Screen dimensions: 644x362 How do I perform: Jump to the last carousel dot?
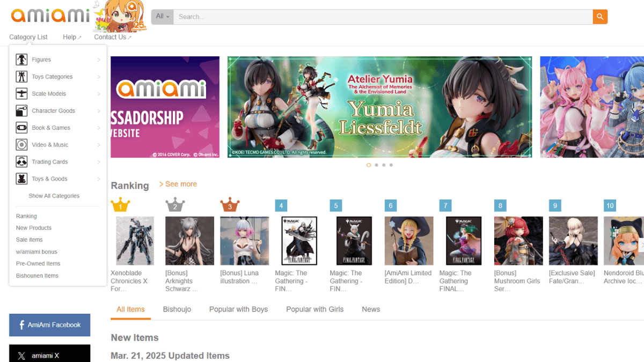391,165
